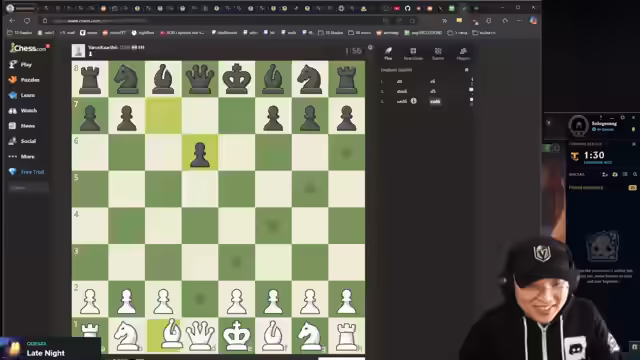Switch to the New Game tab
This screenshot has height=360, width=640.
(x=413, y=53)
